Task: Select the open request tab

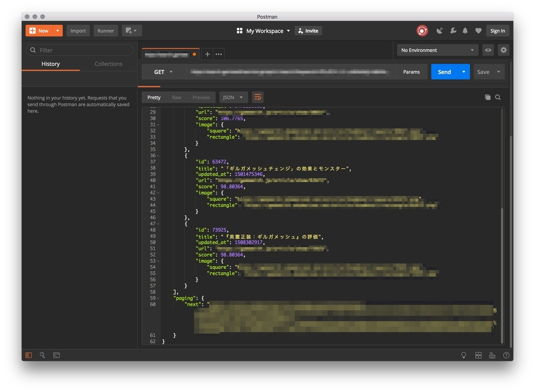Action: click(x=171, y=54)
